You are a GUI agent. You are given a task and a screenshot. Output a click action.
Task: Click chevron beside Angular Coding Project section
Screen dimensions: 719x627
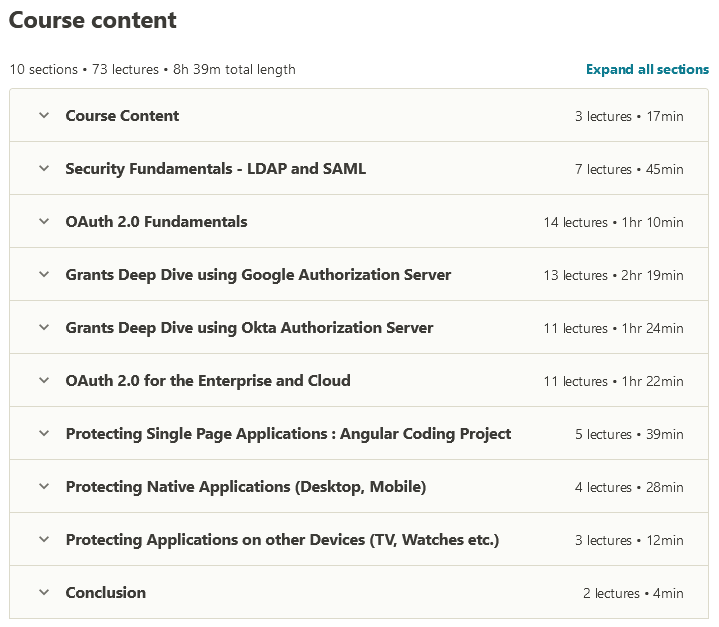click(44, 434)
